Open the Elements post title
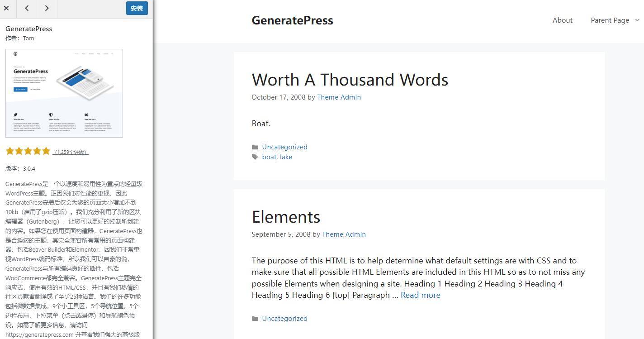Screen dimensions: 644x339 (x=286, y=217)
